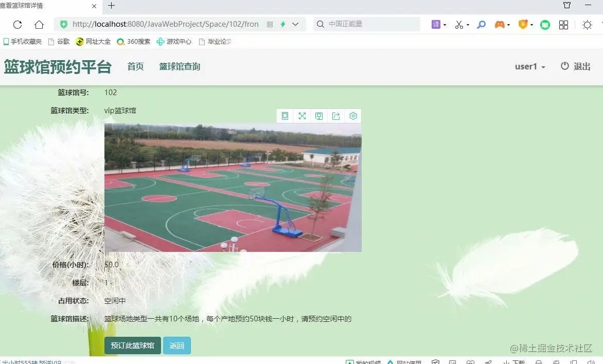Reload the page with the refresh icon
The width and height of the screenshot is (603, 364).
pos(17,25)
